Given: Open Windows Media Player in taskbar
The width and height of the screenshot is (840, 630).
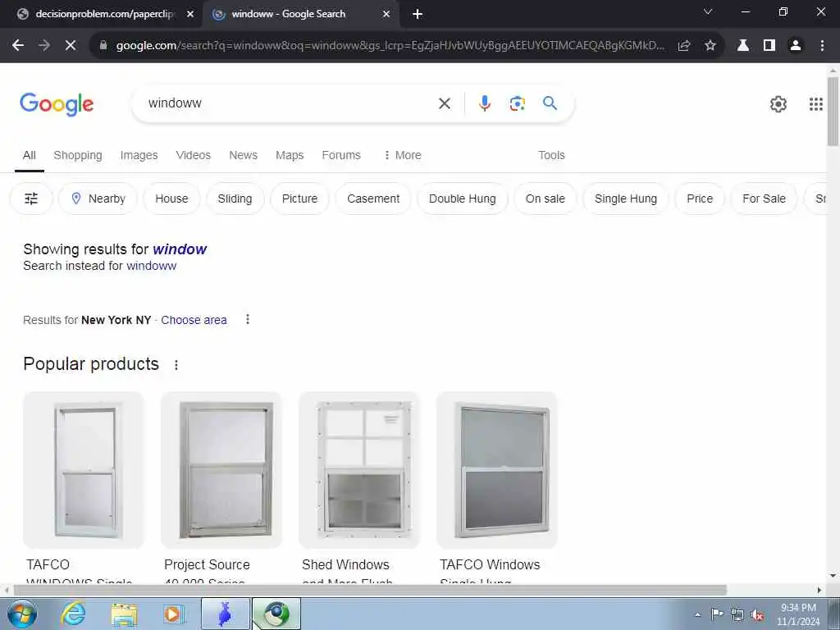Looking at the screenshot, I should [174, 614].
